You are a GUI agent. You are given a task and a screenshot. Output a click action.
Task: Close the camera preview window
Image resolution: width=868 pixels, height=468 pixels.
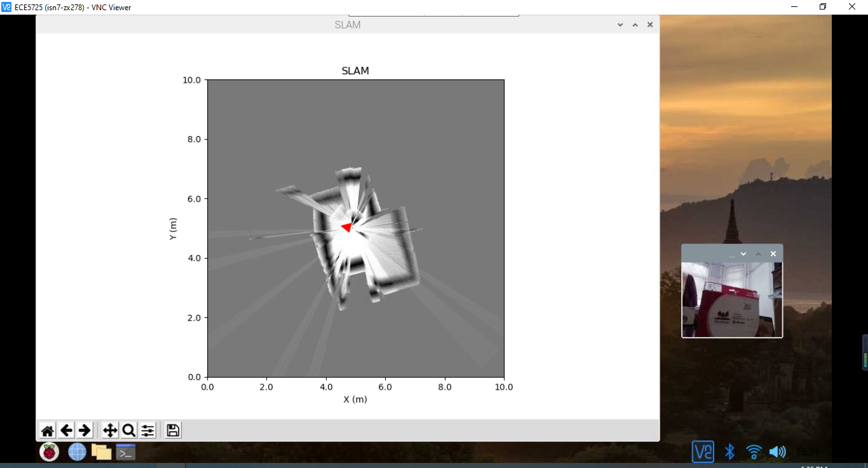coord(773,254)
